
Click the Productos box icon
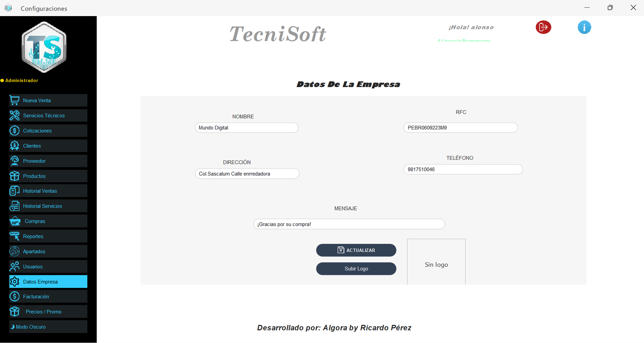click(14, 176)
